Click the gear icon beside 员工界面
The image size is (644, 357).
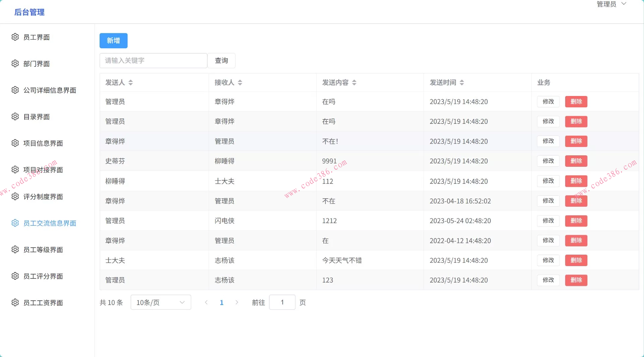coord(15,37)
